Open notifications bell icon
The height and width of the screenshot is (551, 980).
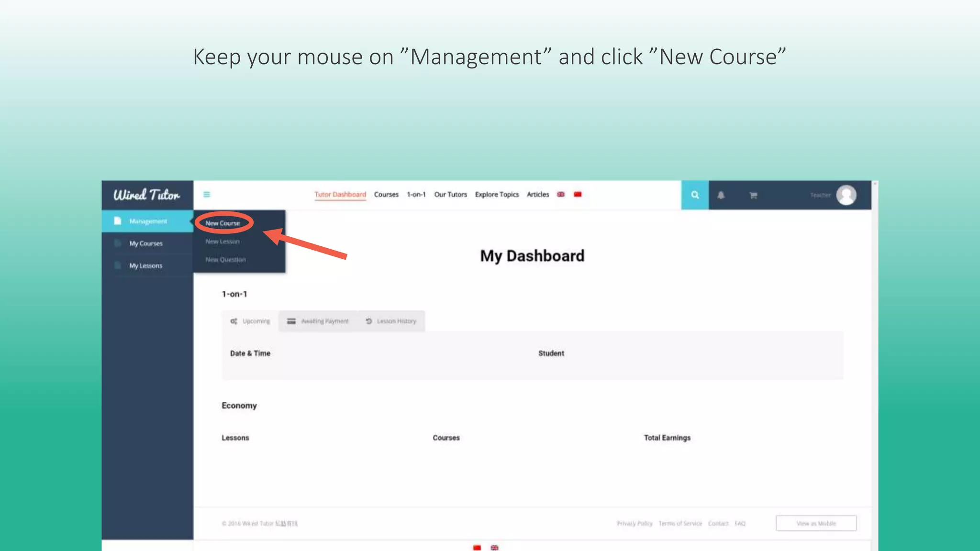click(x=721, y=195)
